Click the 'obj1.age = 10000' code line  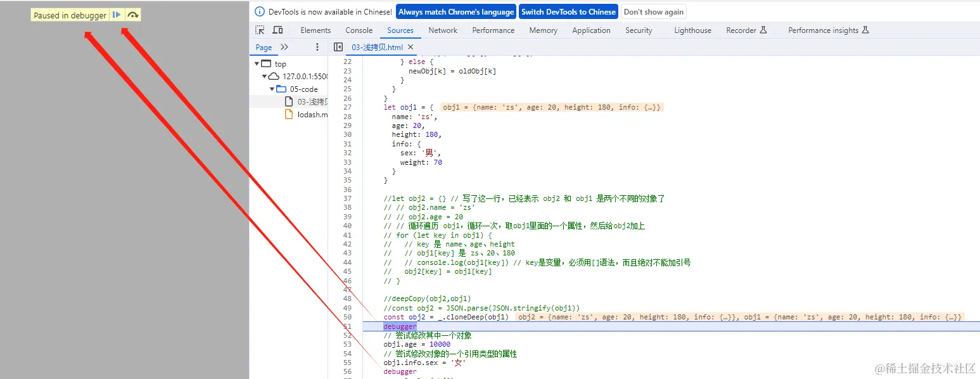417,345
